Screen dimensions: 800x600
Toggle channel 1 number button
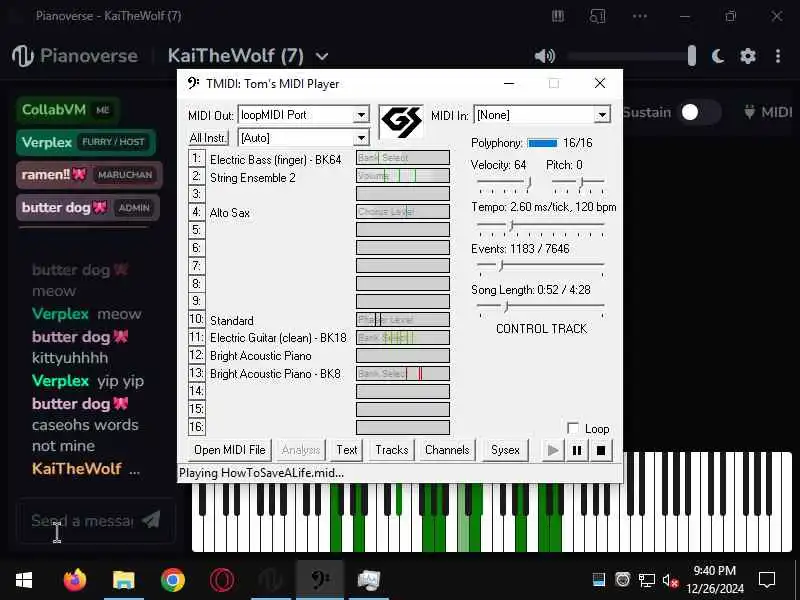pyautogui.click(x=196, y=159)
